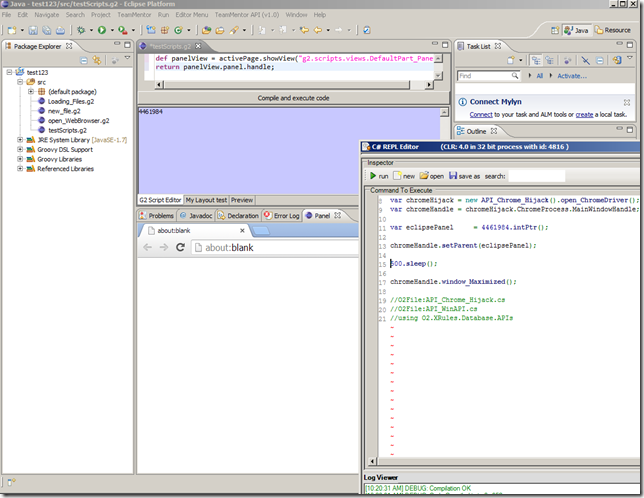Viewport: 644px width, 498px height.
Task: Toggle Categorized view in Task List toolbar
Action: tap(536, 60)
